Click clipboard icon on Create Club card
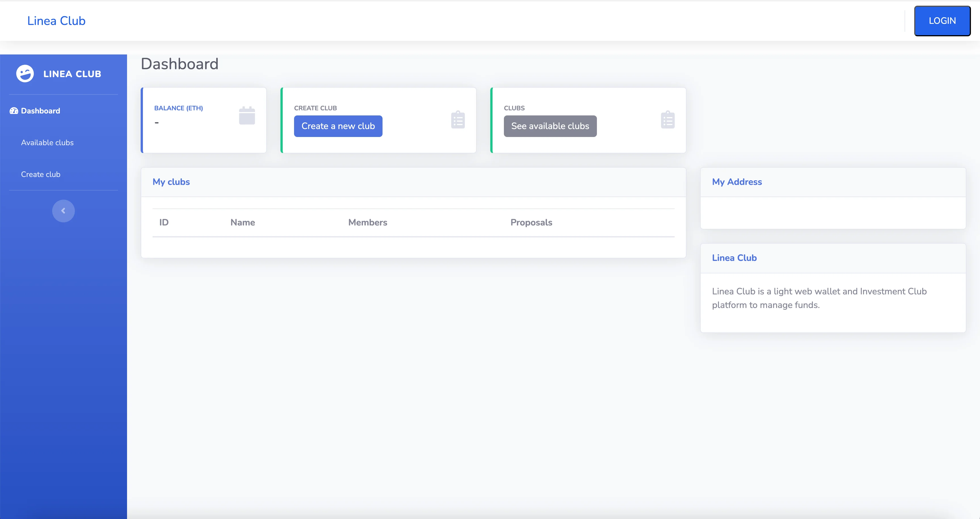The width and height of the screenshot is (980, 519). (x=458, y=120)
